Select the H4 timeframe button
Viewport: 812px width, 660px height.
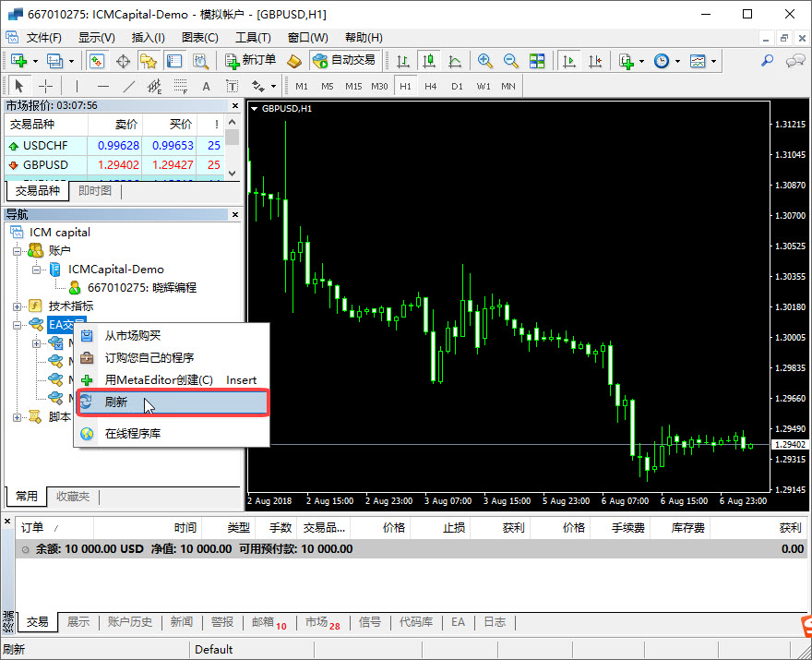pos(430,86)
